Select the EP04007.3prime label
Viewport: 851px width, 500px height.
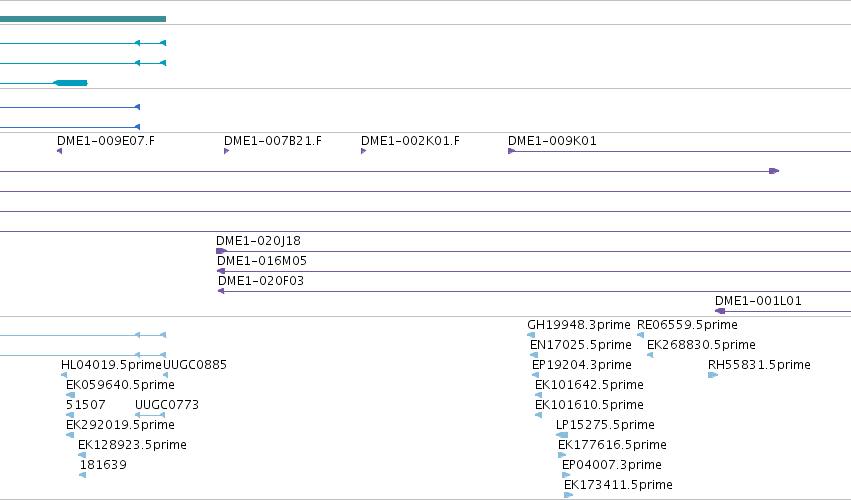tap(612, 465)
